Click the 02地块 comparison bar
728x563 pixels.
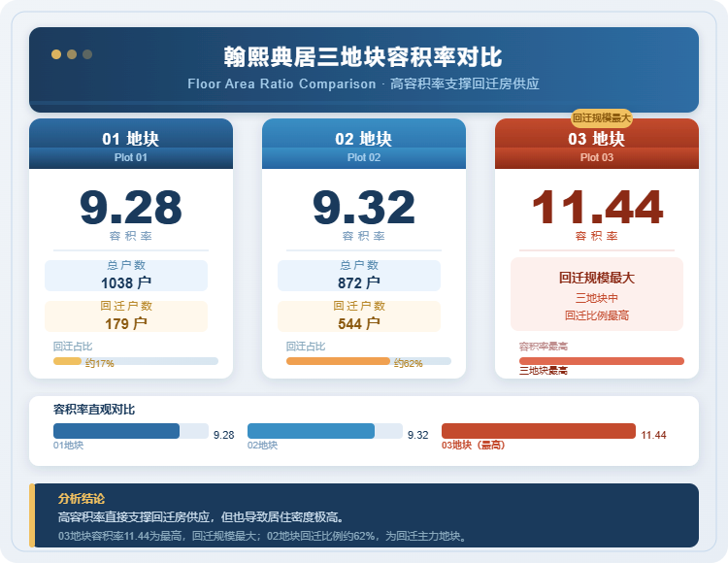point(325,431)
